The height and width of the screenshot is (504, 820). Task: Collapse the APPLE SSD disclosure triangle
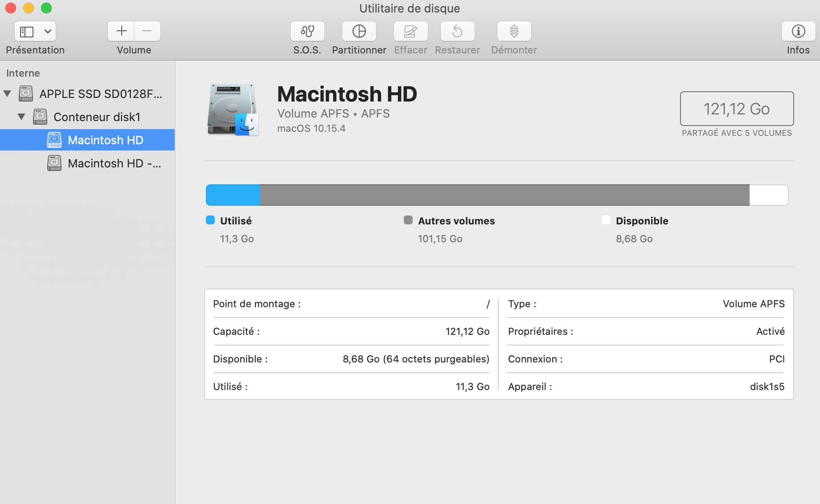coord(8,93)
